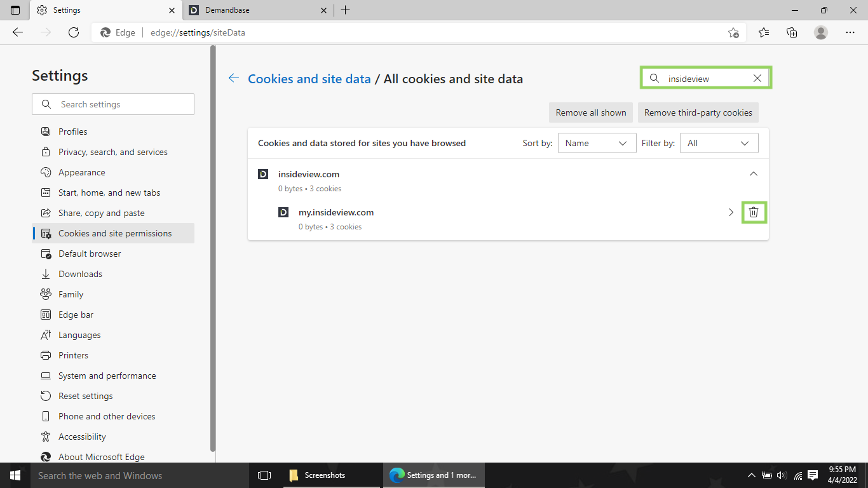The width and height of the screenshot is (868, 488).
Task: Open System and performance settings
Action: pos(113,376)
